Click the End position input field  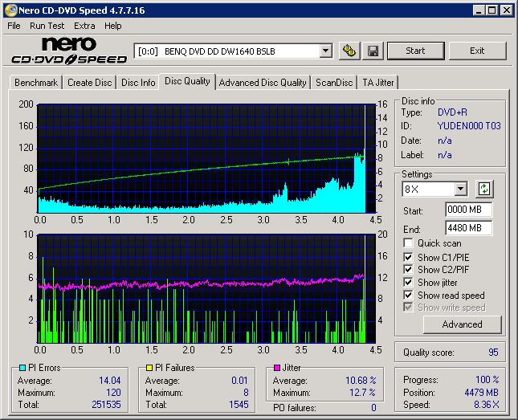tap(468, 227)
